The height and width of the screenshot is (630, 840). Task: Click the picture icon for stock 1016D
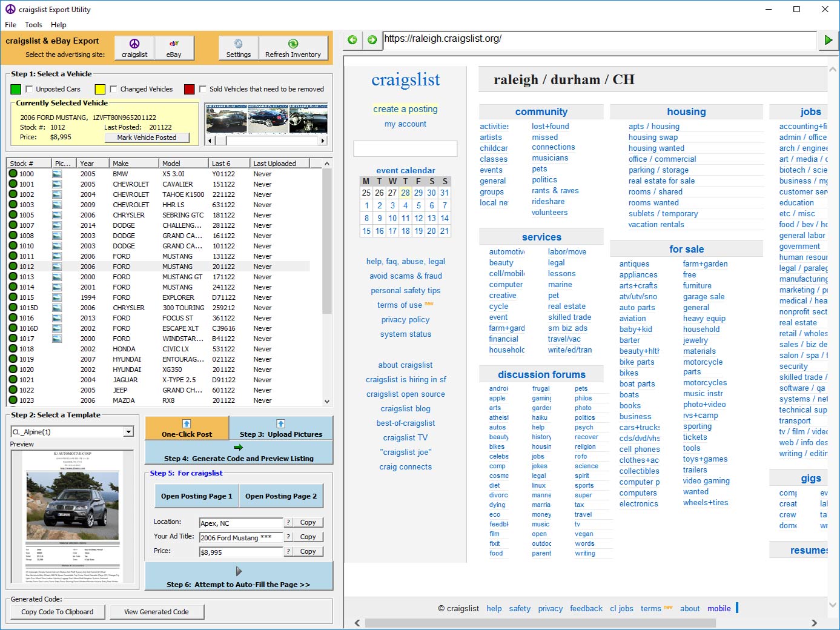coord(57,328)
